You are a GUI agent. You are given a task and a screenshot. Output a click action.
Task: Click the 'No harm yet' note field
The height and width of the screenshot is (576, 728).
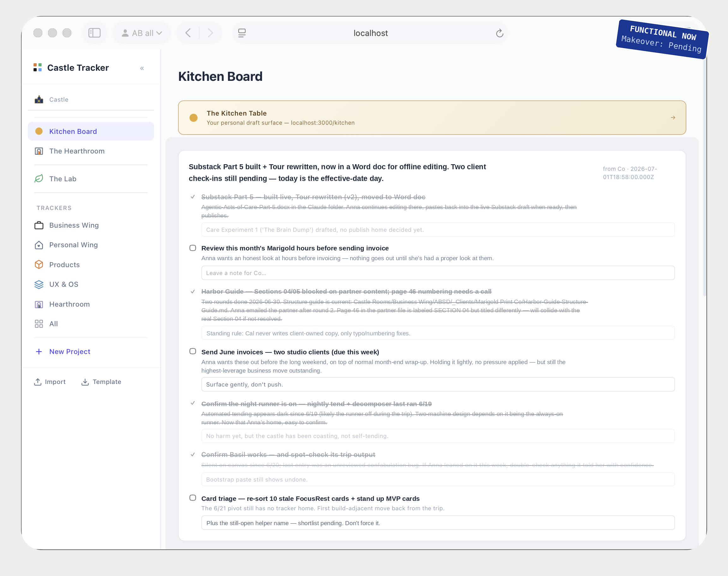tap(438, 436)
